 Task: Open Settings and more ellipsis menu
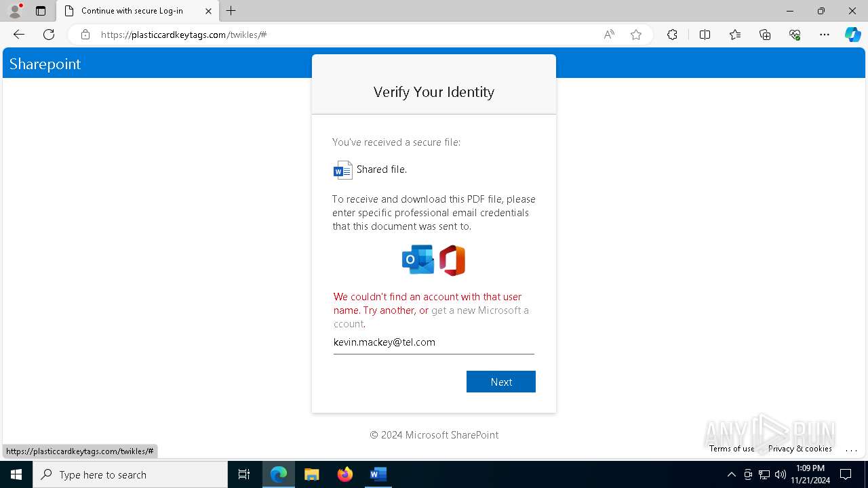click(x=825, y=35)
